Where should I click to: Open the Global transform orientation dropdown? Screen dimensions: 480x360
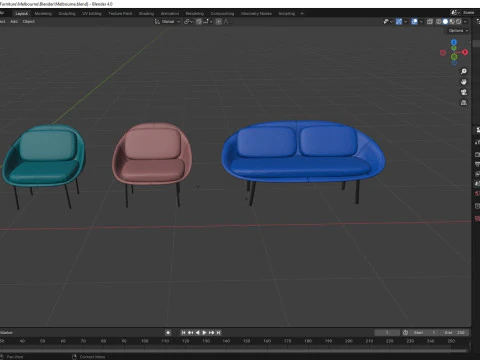(x=167, y=22)
